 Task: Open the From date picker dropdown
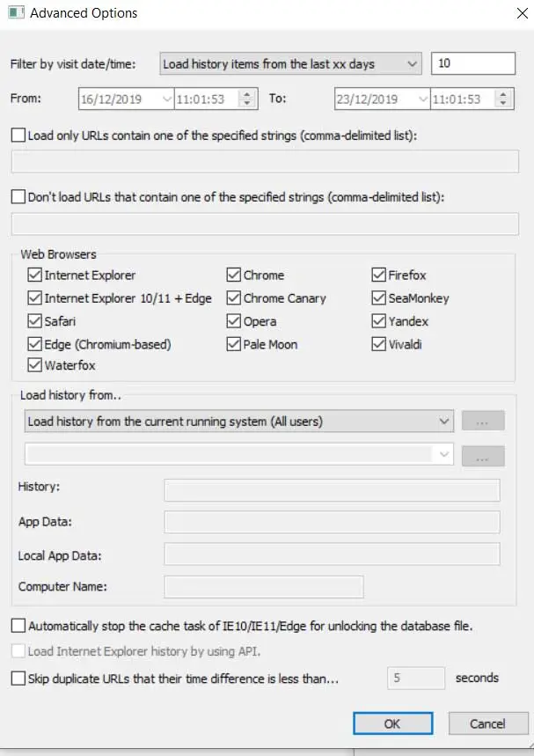click(166, 99)
